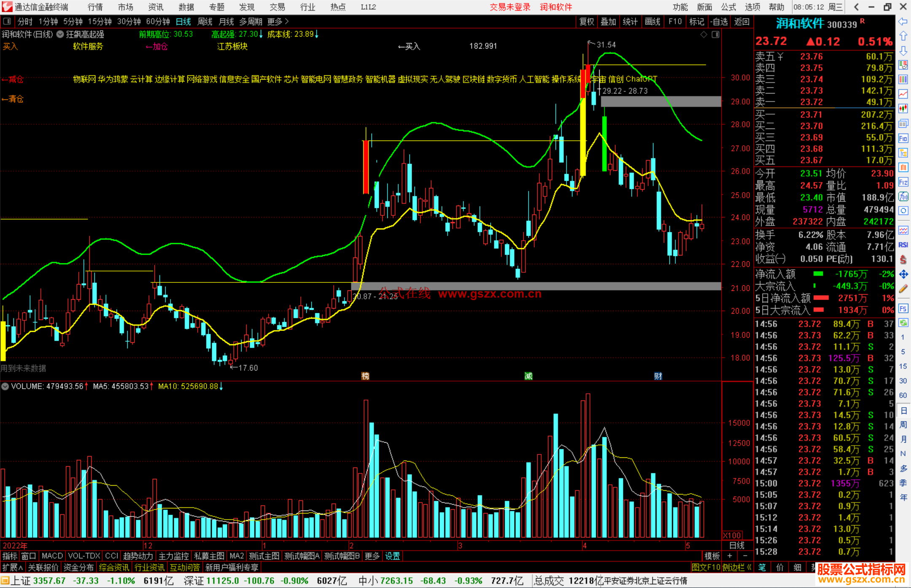The height and width of the screenshot is (588, 911).
Task: Expand the 扩展 panel at bottom left
Action: coord(12,567)
